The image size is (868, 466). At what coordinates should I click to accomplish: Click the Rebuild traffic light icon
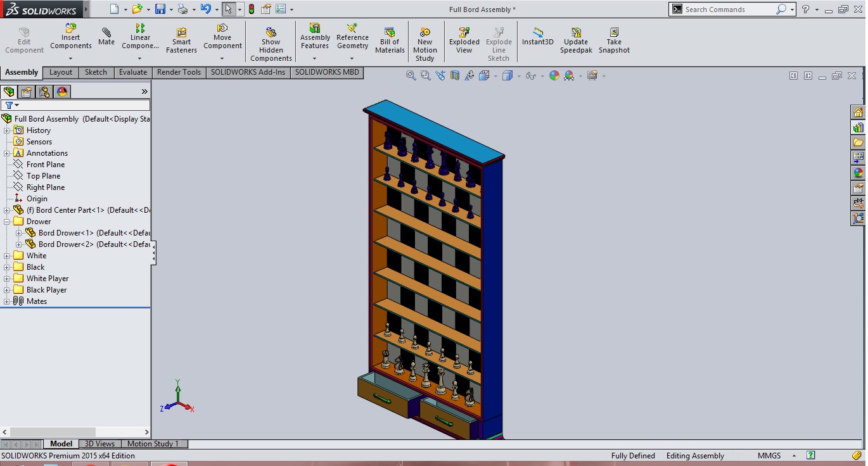coord(252,9)
